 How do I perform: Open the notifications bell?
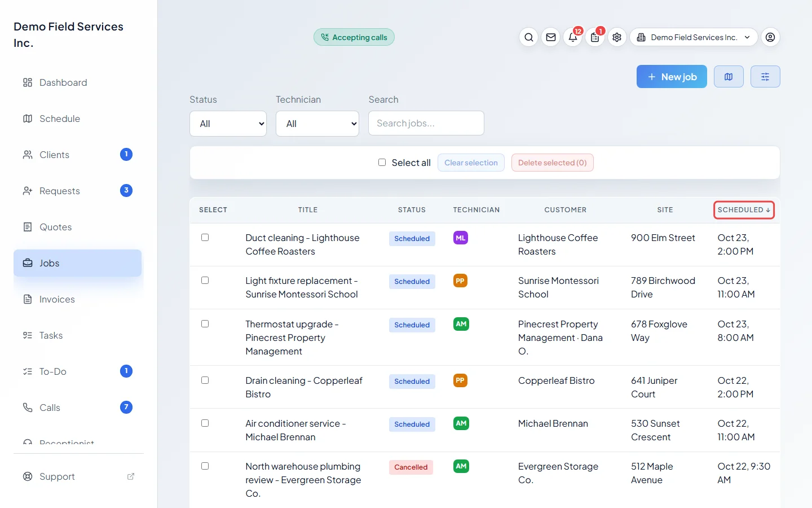(x=573, y=37)
